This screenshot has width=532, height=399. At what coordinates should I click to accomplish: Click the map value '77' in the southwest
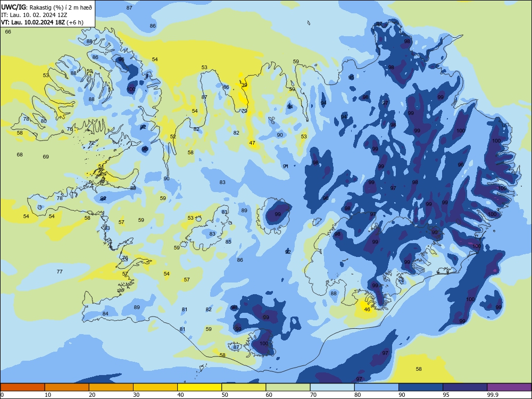60,271
